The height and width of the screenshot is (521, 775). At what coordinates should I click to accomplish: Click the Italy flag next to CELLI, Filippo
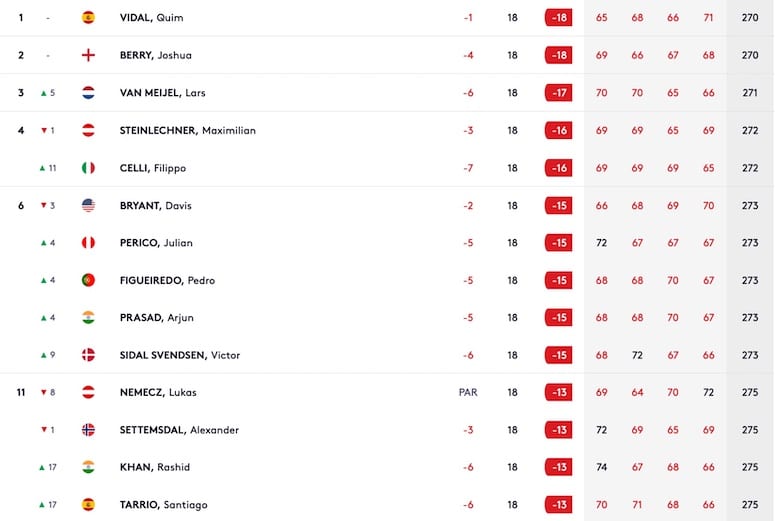88,168
